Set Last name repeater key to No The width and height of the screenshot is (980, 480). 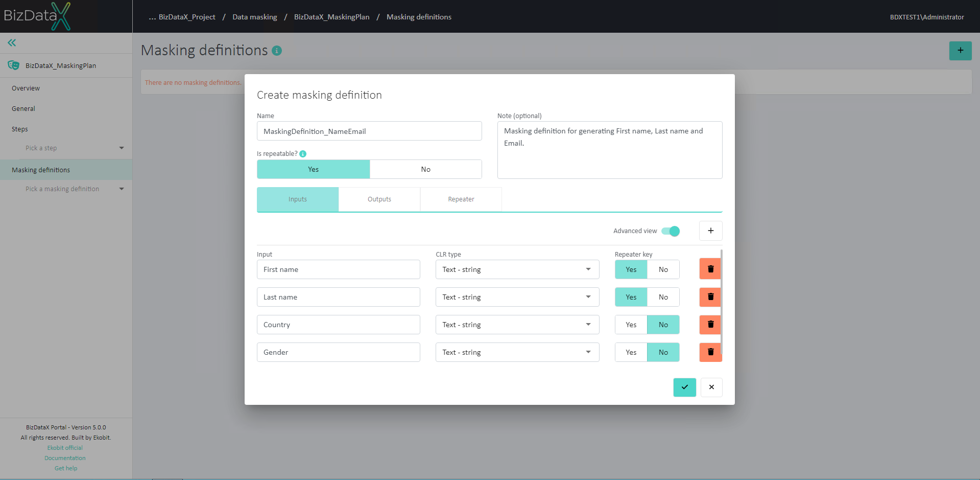pos(663,297)
